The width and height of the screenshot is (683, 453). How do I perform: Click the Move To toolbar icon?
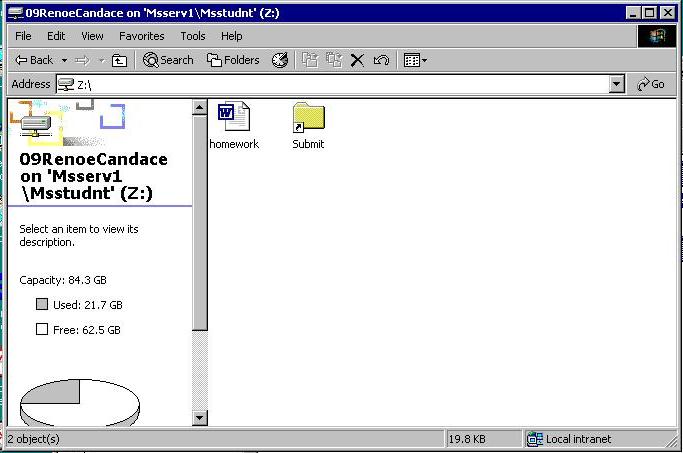(x=310, y=60)
